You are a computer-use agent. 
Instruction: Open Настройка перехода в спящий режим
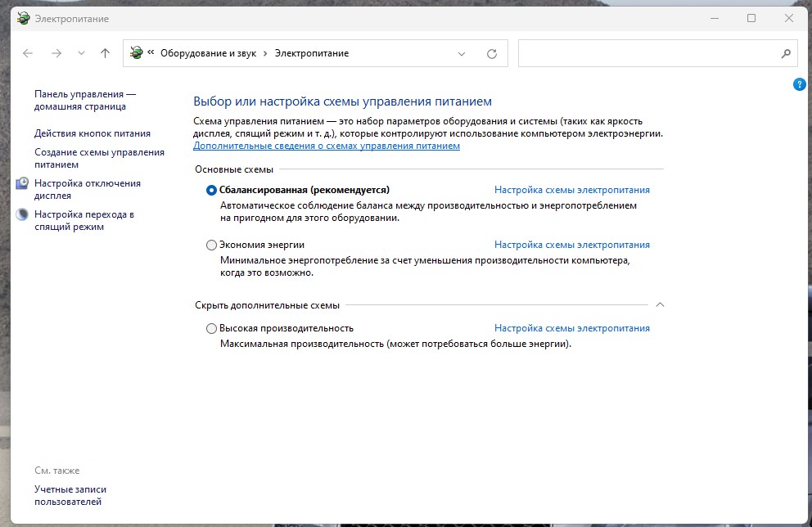84,220
